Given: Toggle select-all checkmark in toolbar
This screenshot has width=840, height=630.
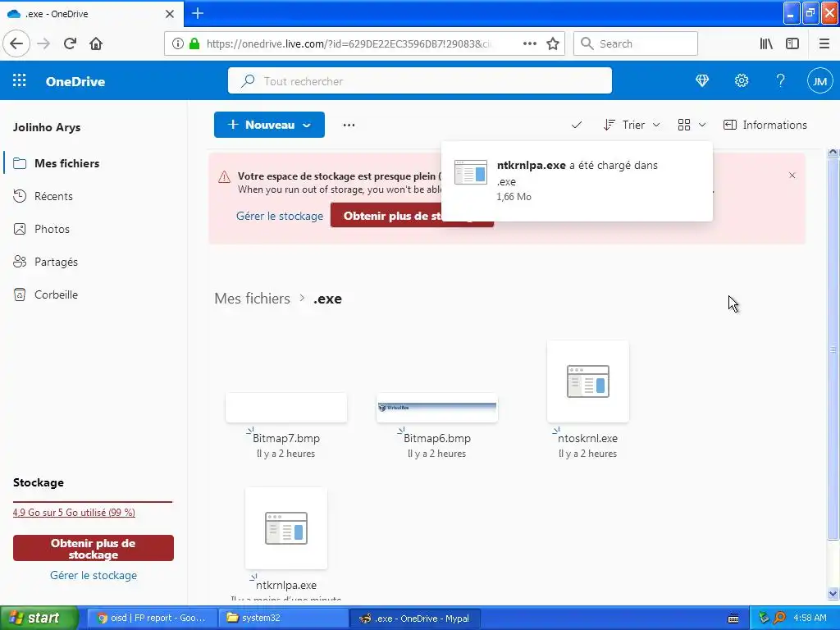Looking at the screenshot, I should [577, 125].
